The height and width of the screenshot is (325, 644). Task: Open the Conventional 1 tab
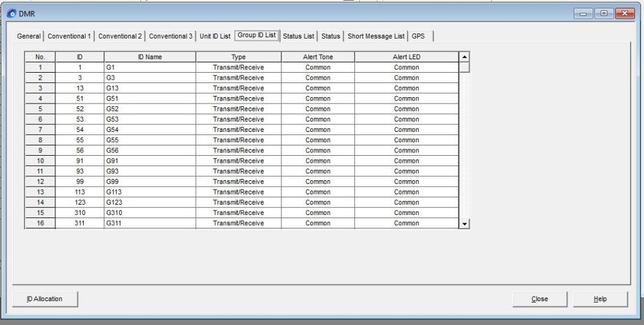69,36
